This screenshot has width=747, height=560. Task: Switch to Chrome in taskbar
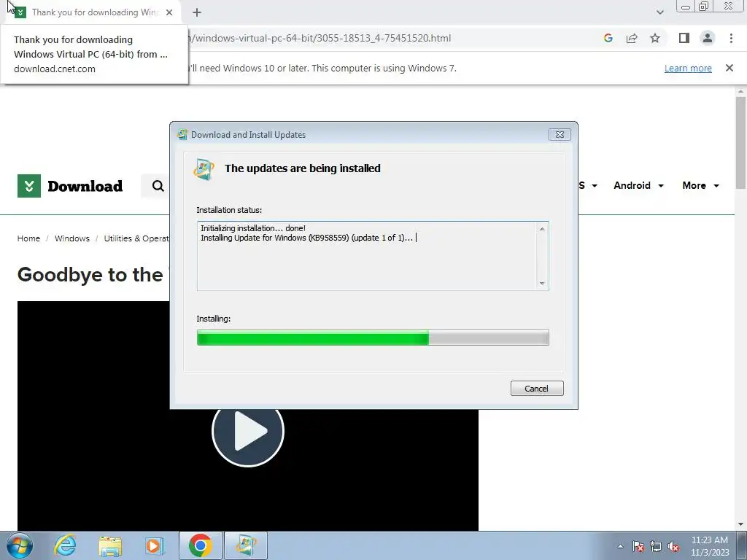200,545
